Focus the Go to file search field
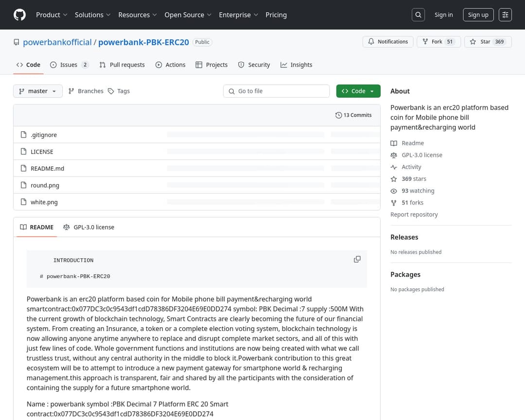 (x=277, y=91)
